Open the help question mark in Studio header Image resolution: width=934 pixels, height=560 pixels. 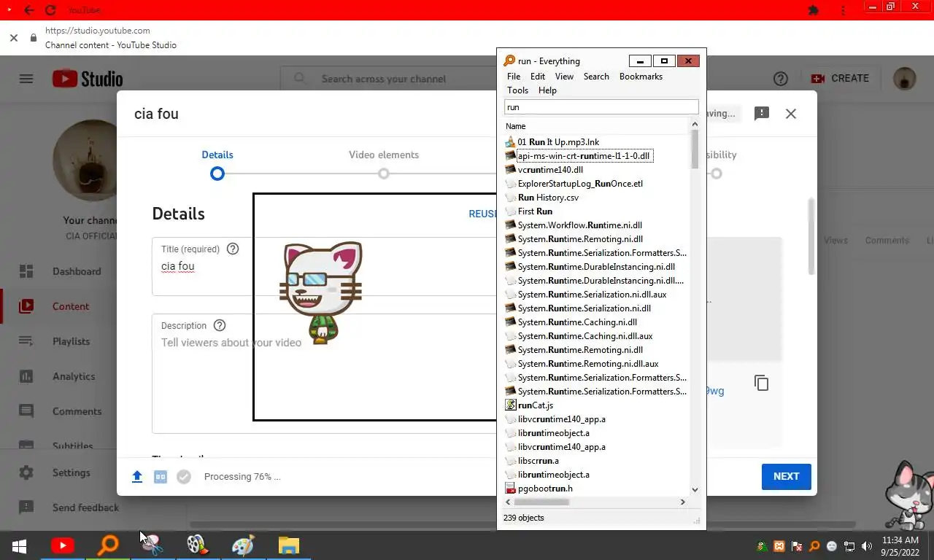[x=781, y=79]
